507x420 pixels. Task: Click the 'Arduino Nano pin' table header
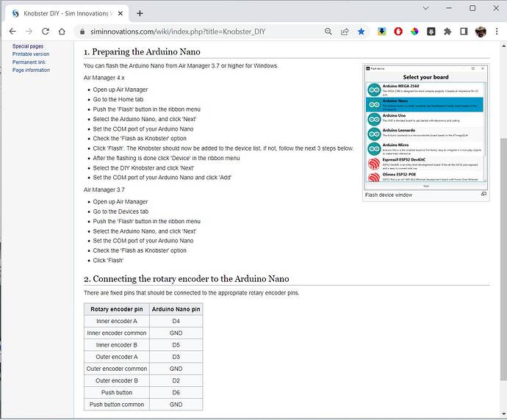pos(176,309)
